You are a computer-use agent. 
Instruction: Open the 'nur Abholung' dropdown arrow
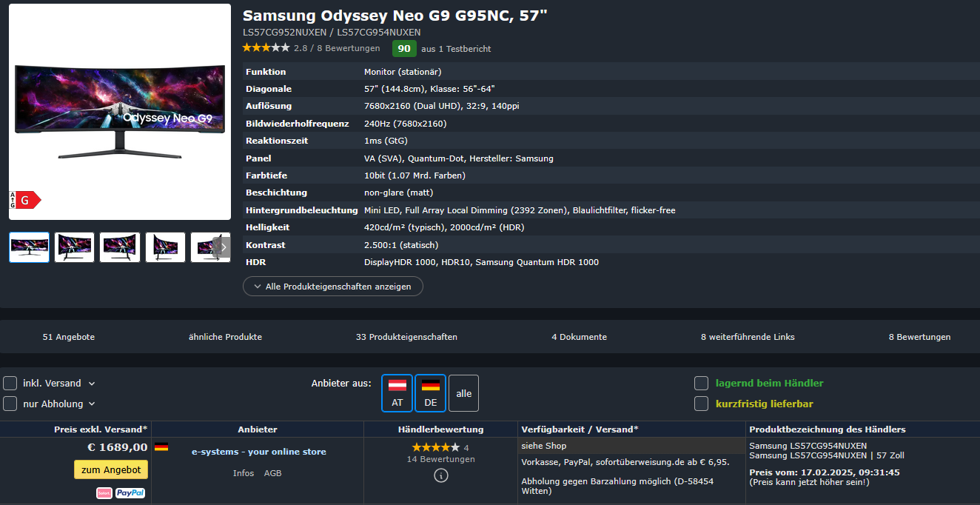[92, 404]
